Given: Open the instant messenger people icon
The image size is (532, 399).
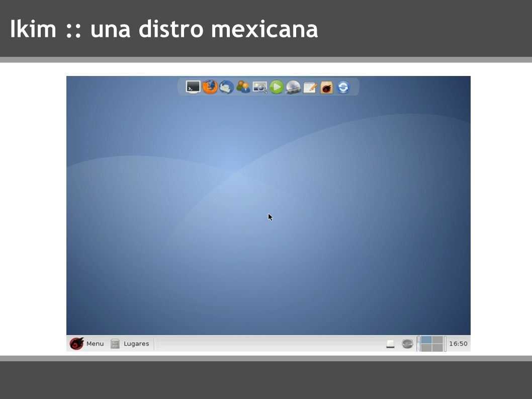Looking at the screenshot, I should 243,87.
